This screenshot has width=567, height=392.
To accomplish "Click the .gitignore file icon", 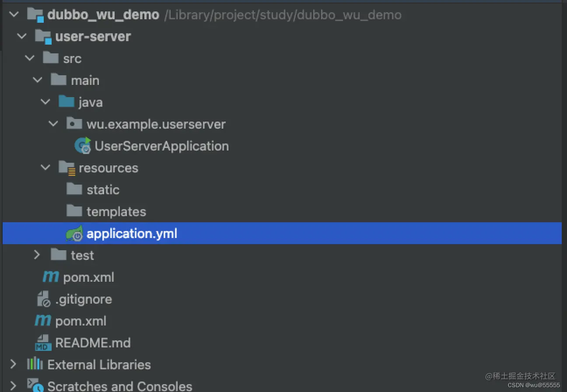I will 43,299.
